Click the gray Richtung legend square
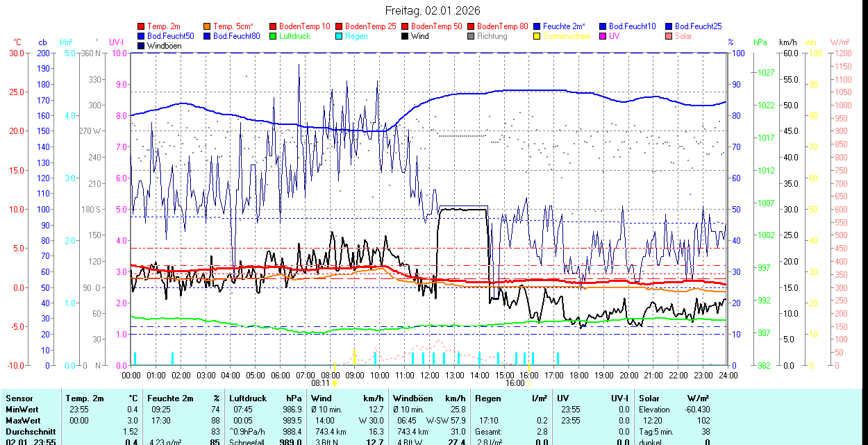 point(471,36)
